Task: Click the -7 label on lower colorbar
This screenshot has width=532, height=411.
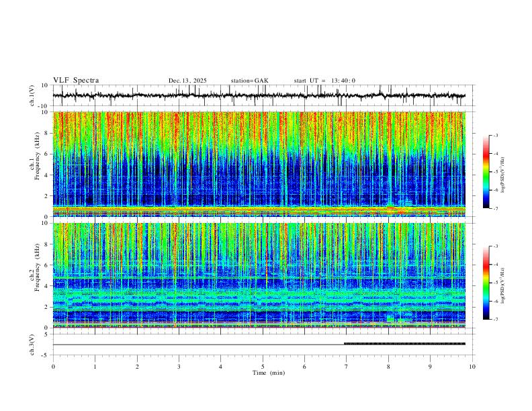Action: click(x=495, y=320)
